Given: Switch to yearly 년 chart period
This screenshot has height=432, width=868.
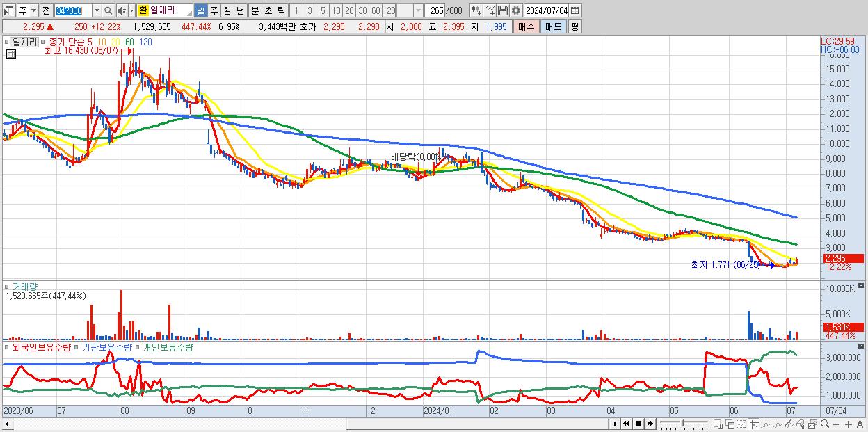Looking at the screenshot, I should pyautogui.click(x=240, y=10).
